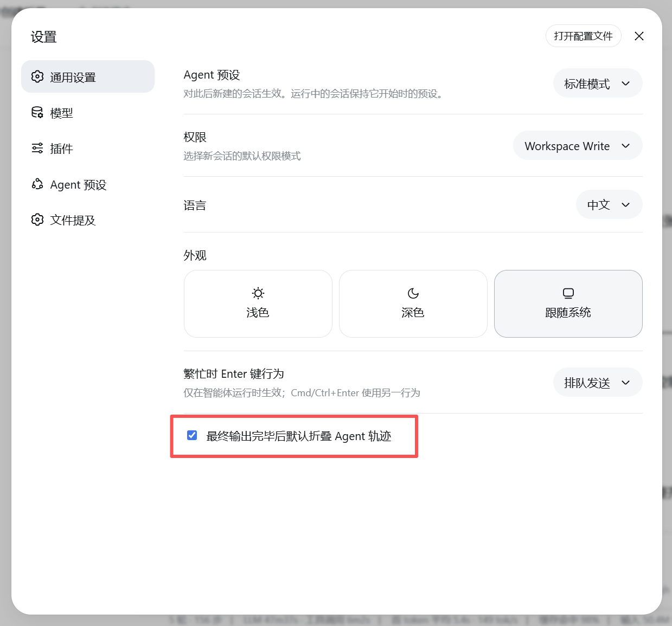Click the 繁忙时 Enter 键行为 label
The width and height of the screenshot is (672, 626).
point(234,373)
